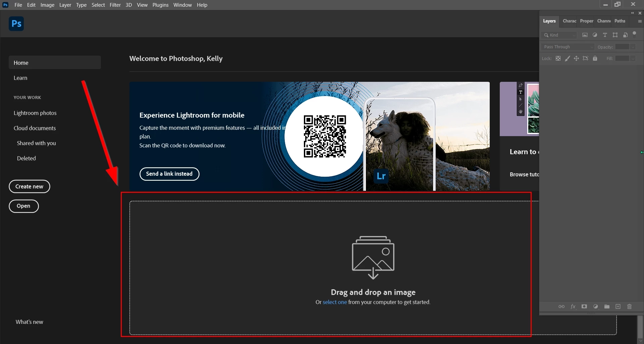Expand the Fill slider dropdown arrow
Screen dimensions: 644x344
click(x=633, y=58)
